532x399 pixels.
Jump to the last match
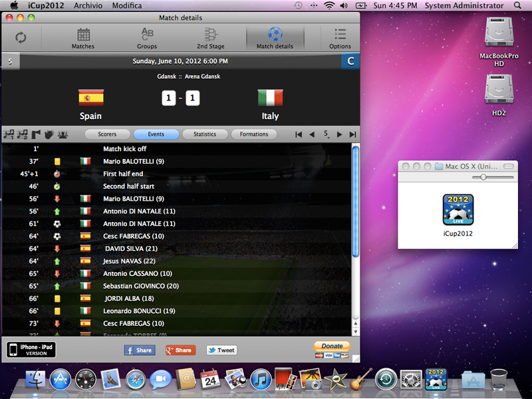coord(353,135)
